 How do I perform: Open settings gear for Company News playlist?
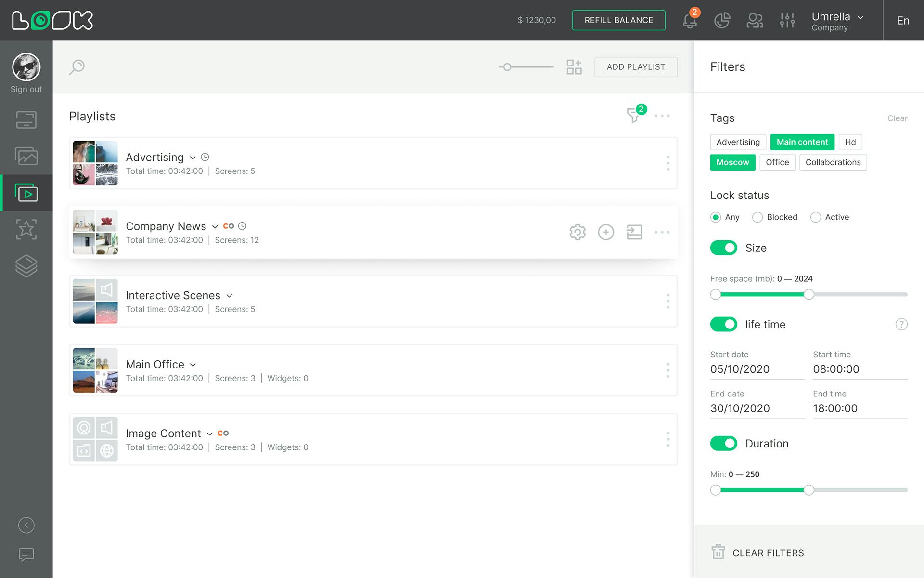[x=577, y=232]
